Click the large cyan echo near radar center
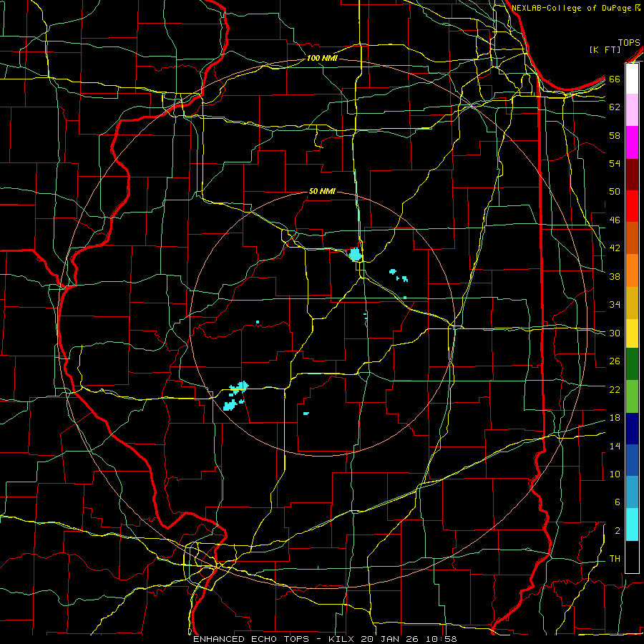 click(x=355, y=255)
